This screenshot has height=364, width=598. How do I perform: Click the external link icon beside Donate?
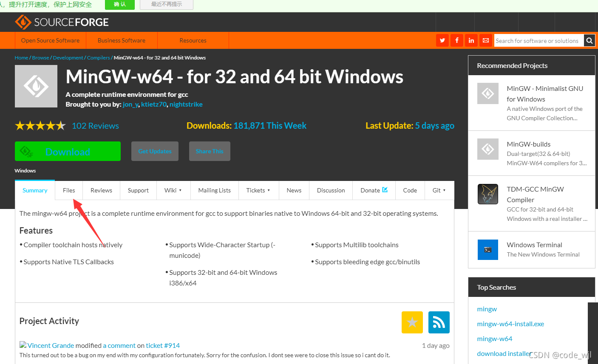(385, 190)
